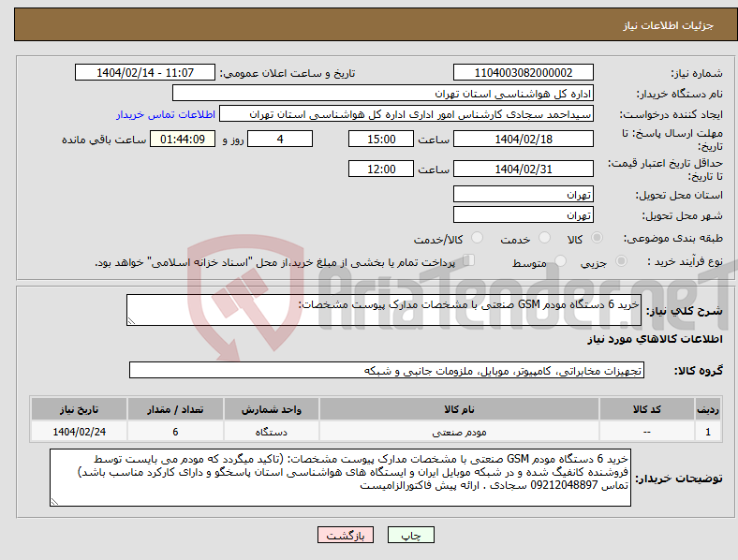Select the جزیی purchase type radio
This screenshot has width=738, height=560.
621,260
